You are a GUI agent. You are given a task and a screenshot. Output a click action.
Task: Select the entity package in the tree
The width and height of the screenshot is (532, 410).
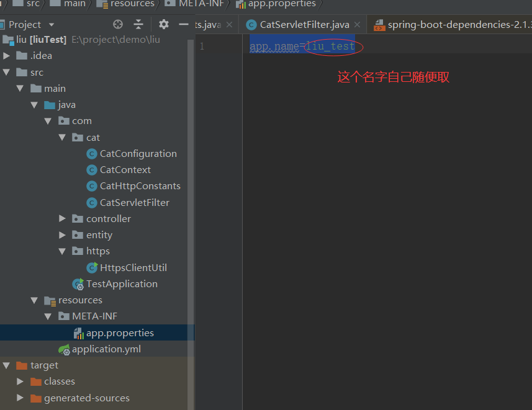(97, 234)
